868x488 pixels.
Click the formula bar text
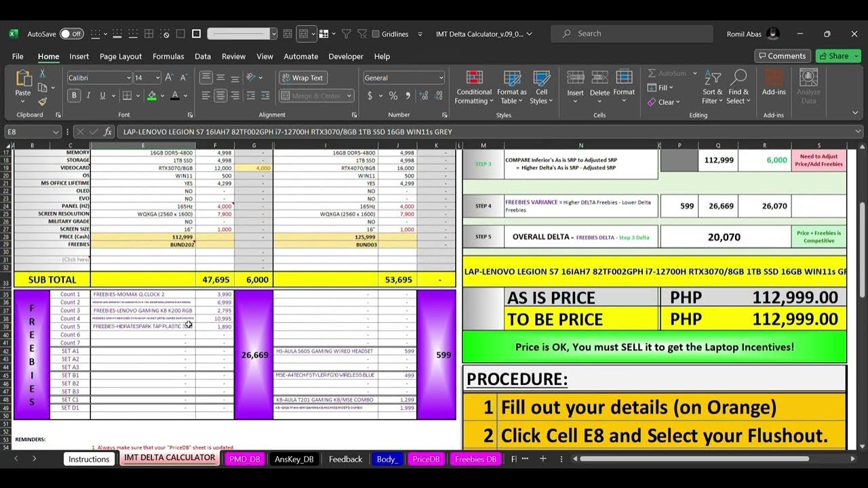(x=288, y=131)
